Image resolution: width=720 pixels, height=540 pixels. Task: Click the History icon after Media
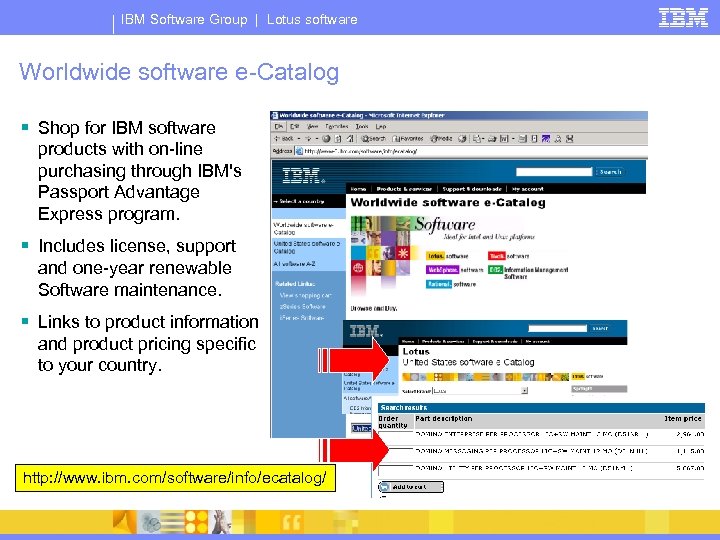[x=462, y=138]
